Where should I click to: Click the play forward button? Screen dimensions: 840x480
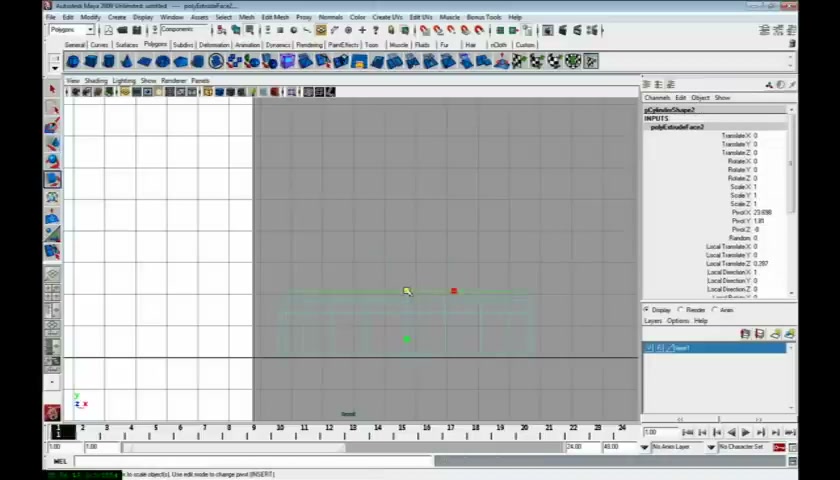(x=746, y=432)
